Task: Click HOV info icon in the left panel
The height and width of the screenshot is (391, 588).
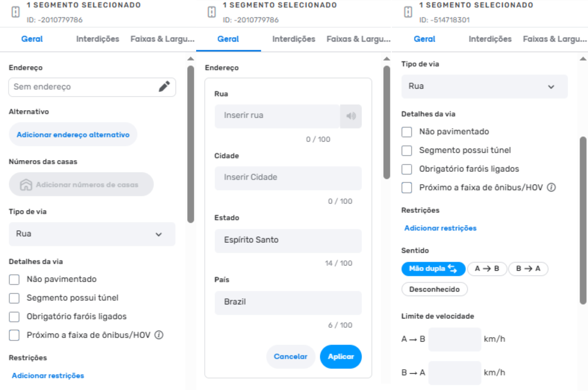Action: point(159,335)
